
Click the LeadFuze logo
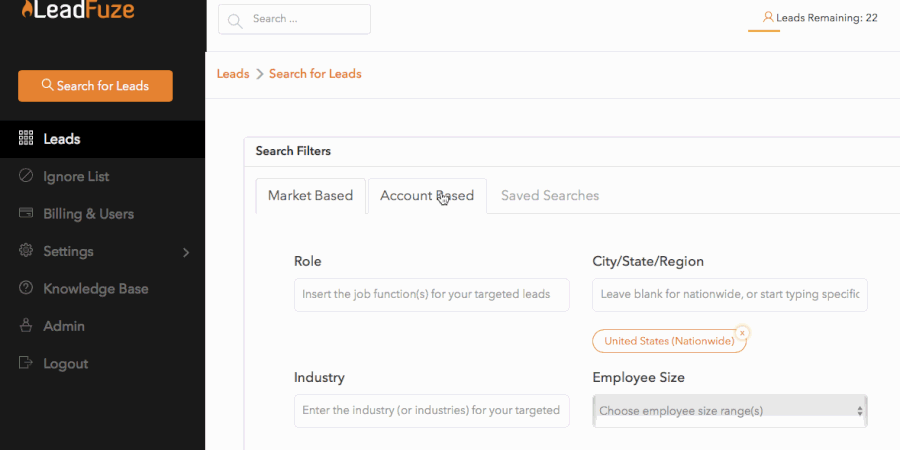tap(77, 9)
